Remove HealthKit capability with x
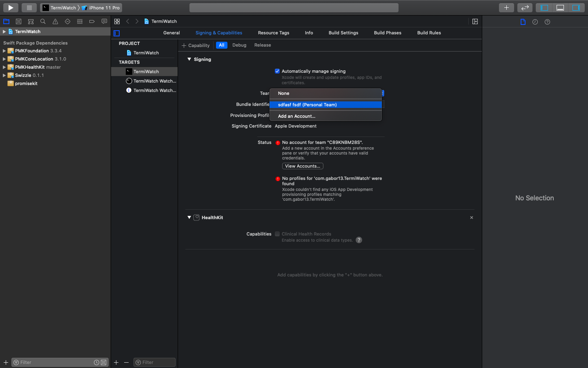The height and width of the screenshot is (368, 588). (472, 218)
